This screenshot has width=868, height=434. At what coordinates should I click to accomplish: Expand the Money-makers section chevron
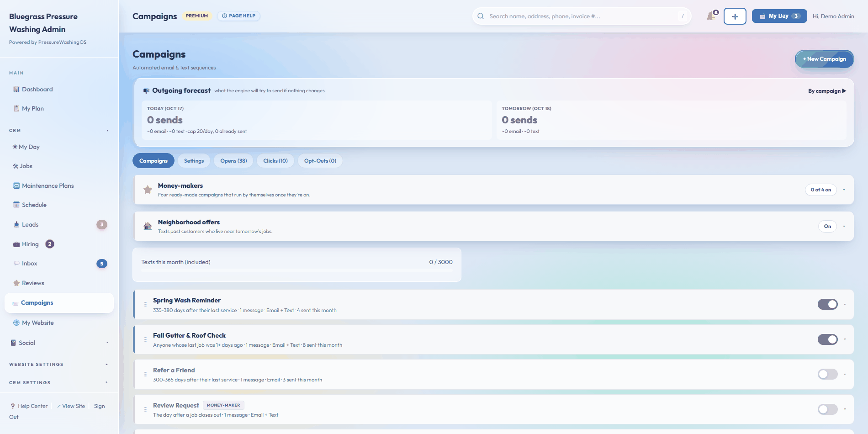tap(844, 190)
